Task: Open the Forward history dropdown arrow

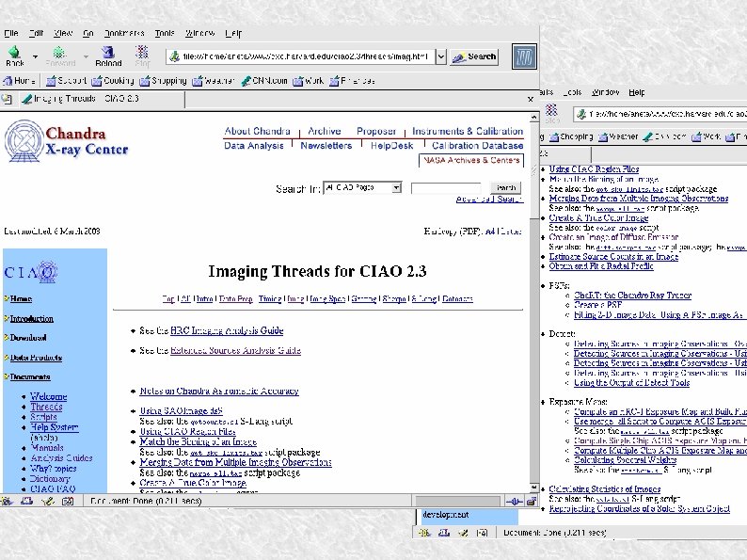Action: point(86,56)
